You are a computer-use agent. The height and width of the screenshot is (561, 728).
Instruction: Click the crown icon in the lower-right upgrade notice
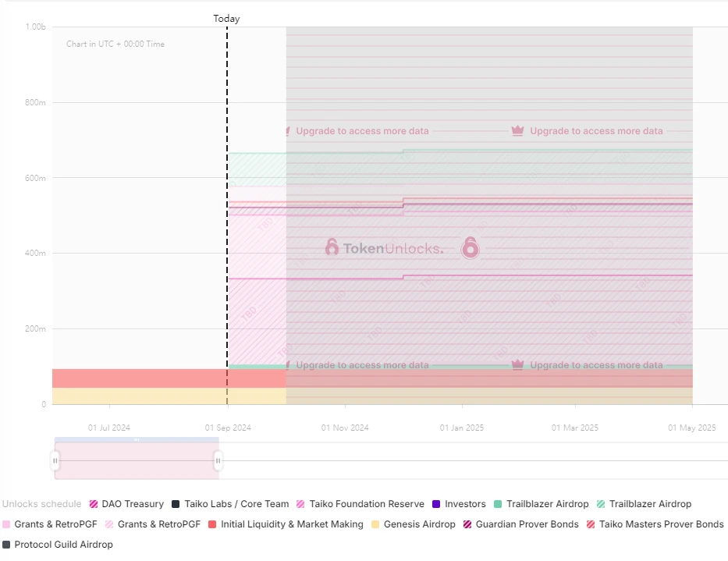(x=517, y=365)
